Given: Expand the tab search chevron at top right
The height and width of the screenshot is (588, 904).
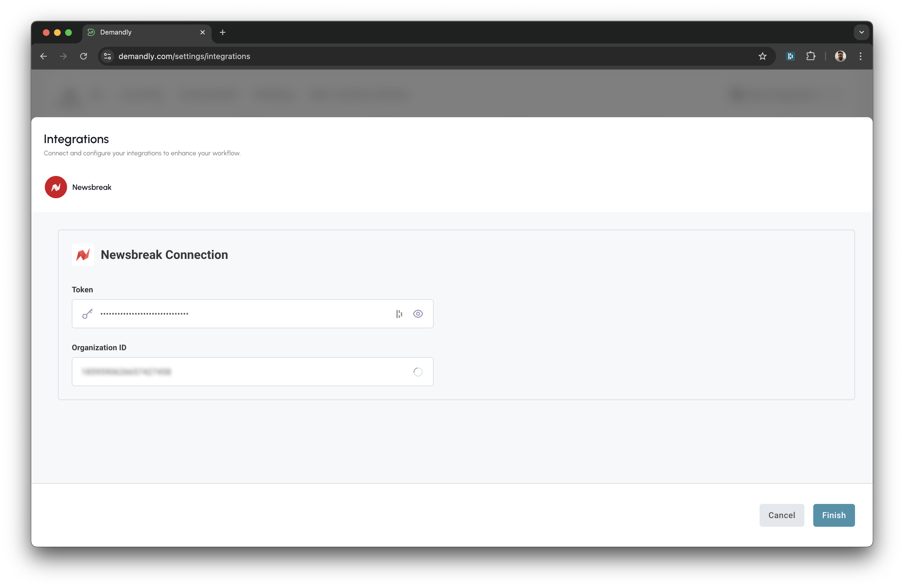Looking at the screenshot, I should [861, 32].
